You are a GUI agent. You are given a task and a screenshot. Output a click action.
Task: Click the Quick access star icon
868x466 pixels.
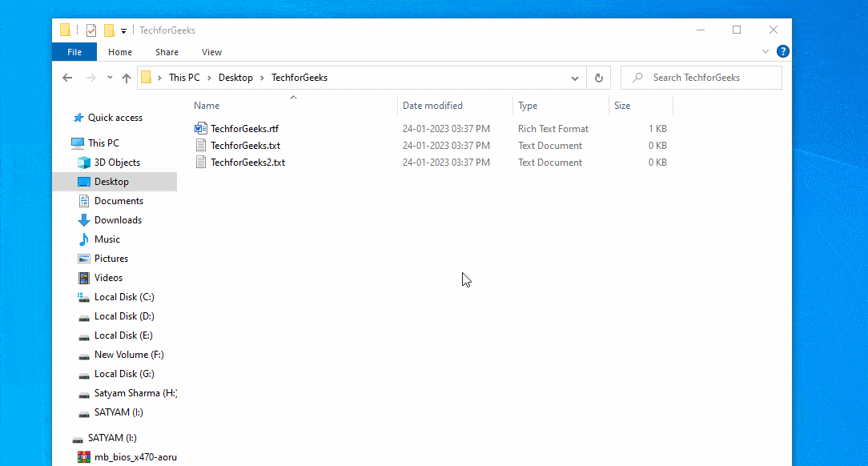point(78,118)
